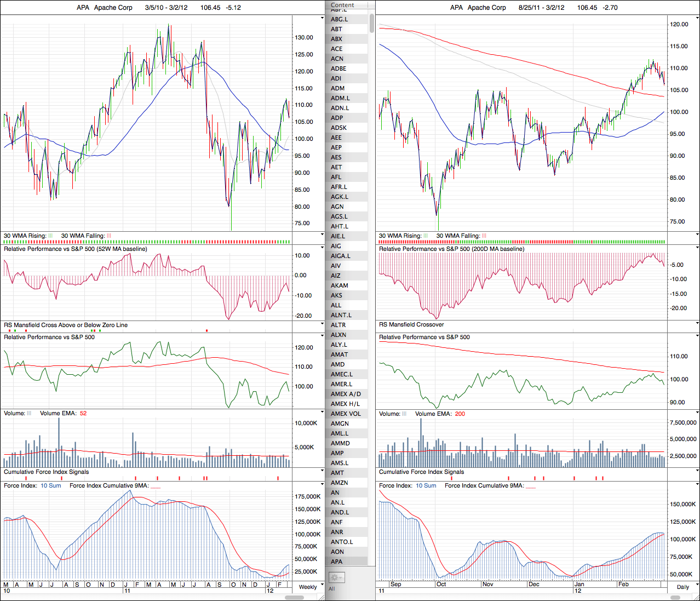Select AMP in the symbol list
The width and height of the screenshot is (700, 601).
(x=347, y=453)
